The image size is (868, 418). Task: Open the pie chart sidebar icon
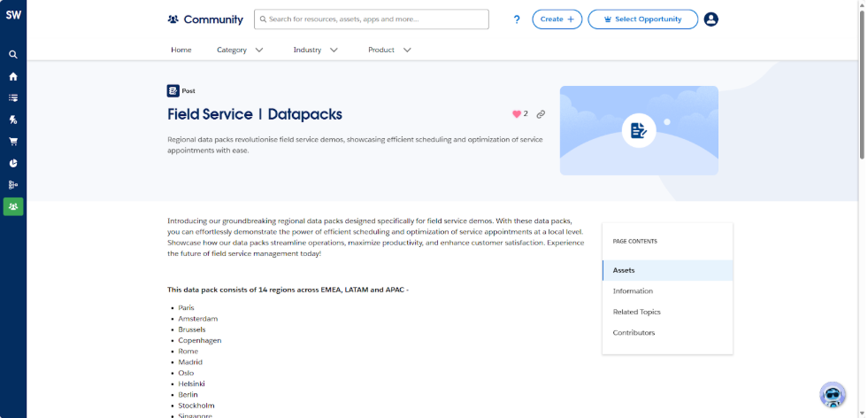pos(13,163)
